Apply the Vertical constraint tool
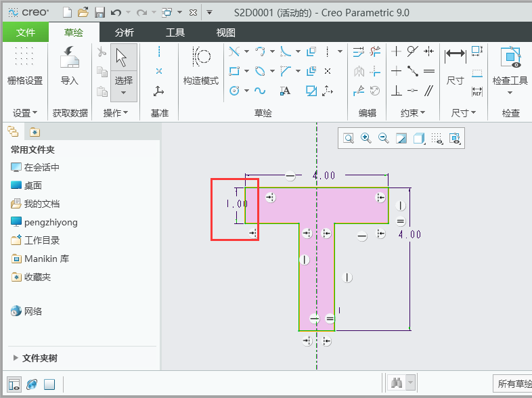Image resolution: width=532 pixels, height=398 pixels. (x=396, y=51)
